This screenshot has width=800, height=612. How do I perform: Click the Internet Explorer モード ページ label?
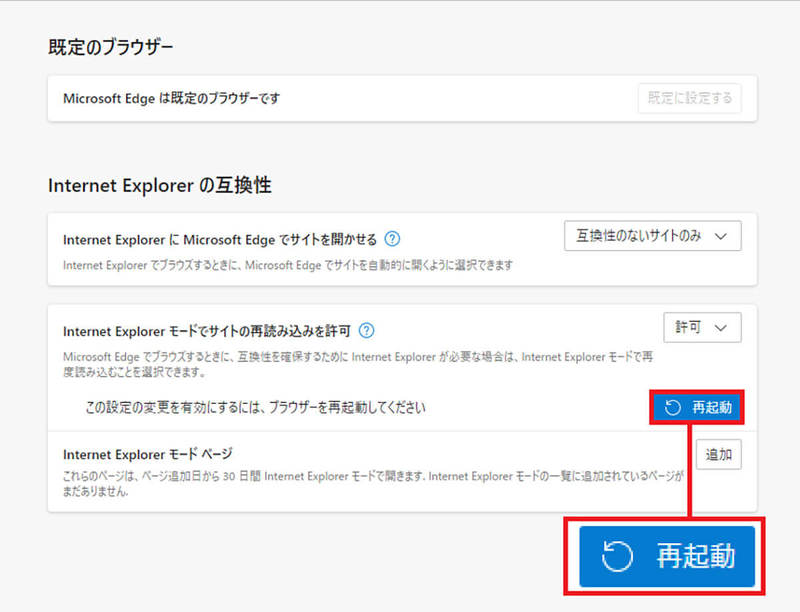tap(147, 454)
